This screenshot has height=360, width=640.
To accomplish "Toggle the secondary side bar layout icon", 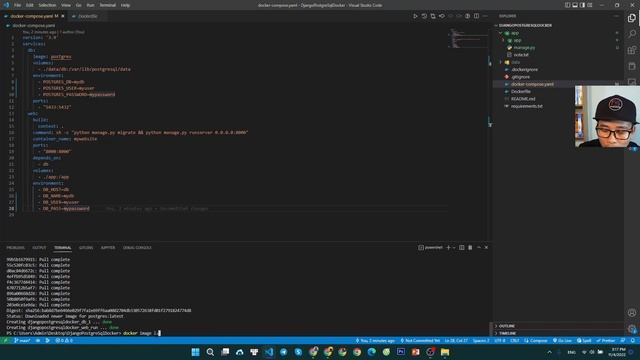I will click(x=582, y=5).
